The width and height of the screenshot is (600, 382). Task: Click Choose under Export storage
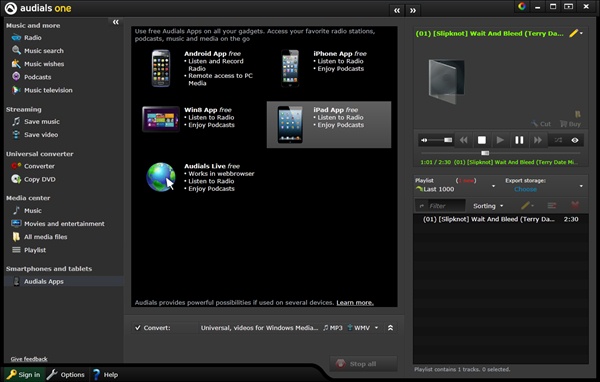click(x=525, y=189)
